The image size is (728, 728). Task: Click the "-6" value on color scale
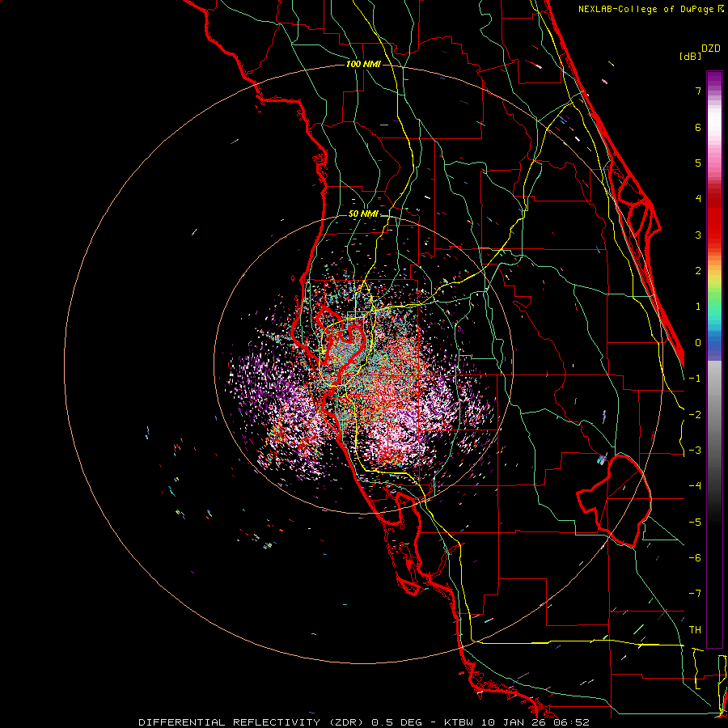[x=695, y=558]
